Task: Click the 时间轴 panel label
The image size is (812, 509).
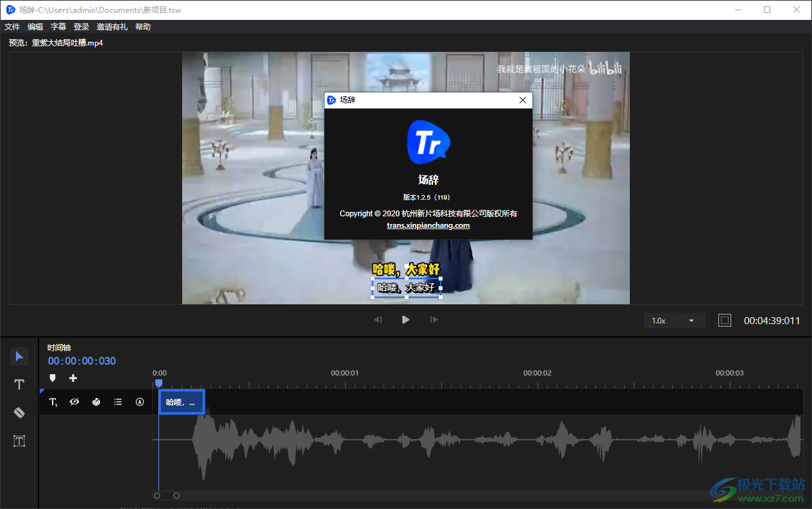Action: coord(59,347)
